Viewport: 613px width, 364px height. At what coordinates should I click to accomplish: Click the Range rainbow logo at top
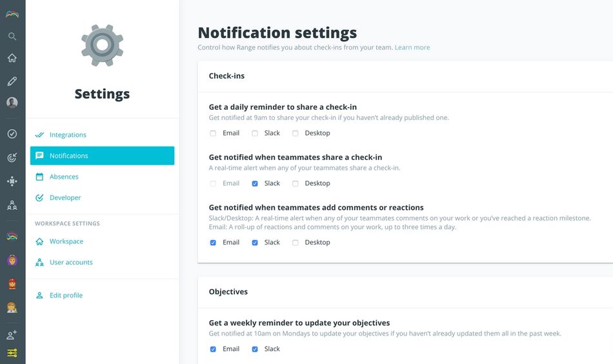12,14
